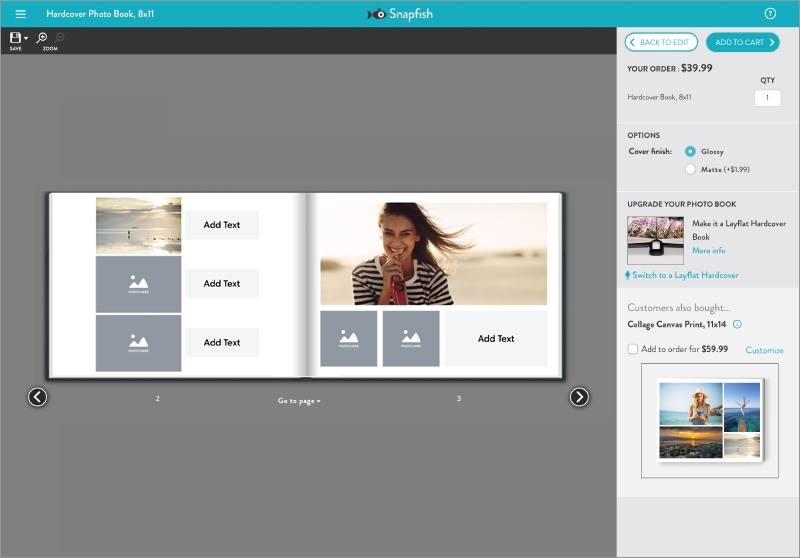Open the hamburger menu
Image resolution: width=800 pixels, height=558 pixels.
(x=20, y=14)
